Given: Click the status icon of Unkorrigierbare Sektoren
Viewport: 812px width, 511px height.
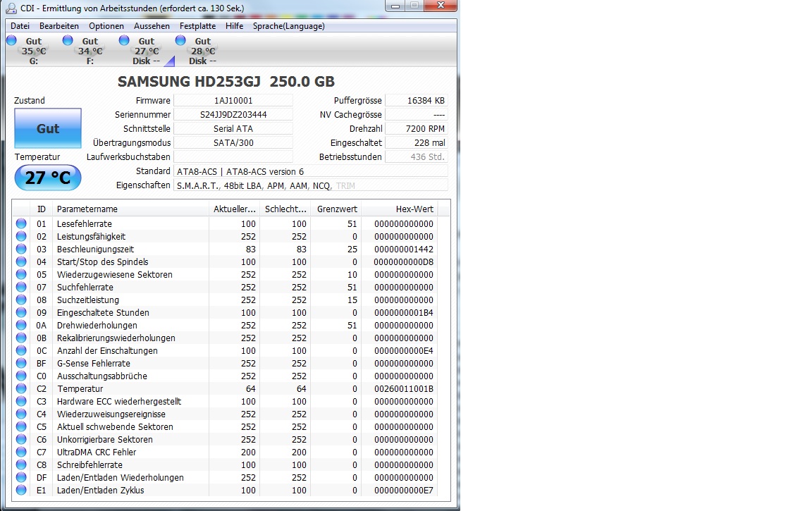Looking at the screenshot, I should pyautogui.click(x=21, y=439).
